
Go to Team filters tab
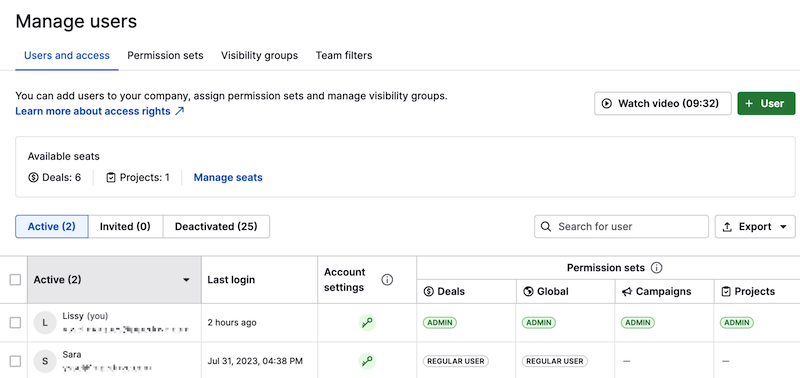[344, 55]
